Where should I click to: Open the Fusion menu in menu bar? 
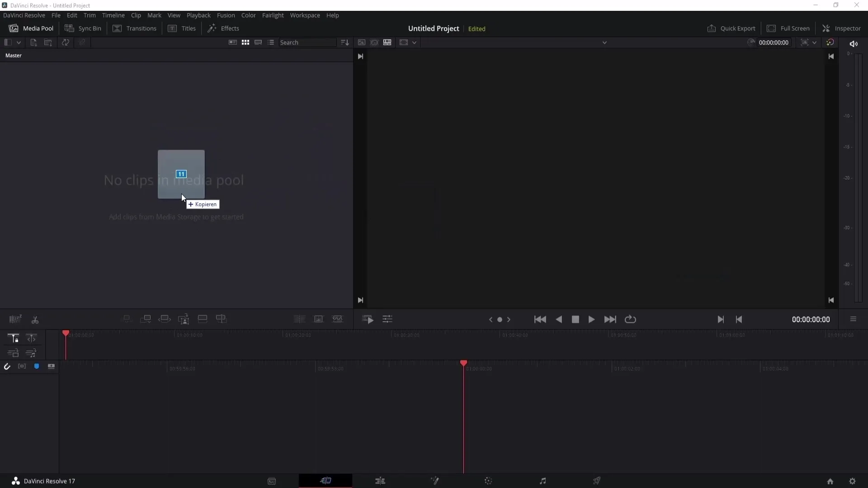pyautogui.click(x=225, y=15)
